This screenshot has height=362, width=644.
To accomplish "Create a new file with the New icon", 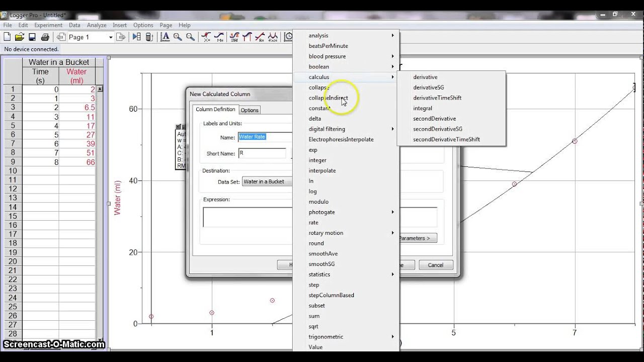I will click(7, 37).
